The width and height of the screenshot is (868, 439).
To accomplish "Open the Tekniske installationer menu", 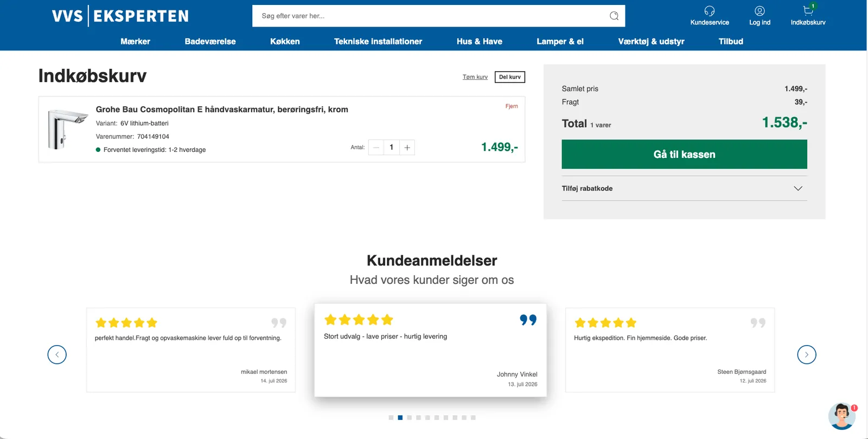I will (x=378, y=41).
